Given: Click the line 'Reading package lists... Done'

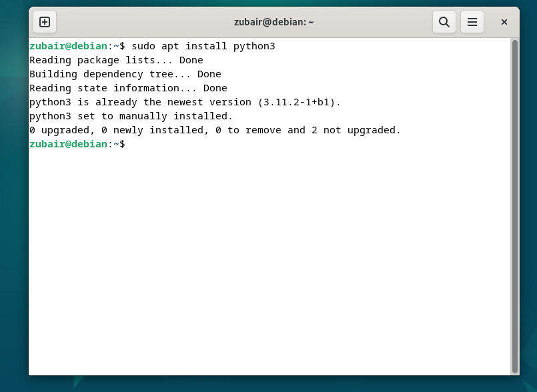Looking at the screenshot, I should [x=116, y=60].
